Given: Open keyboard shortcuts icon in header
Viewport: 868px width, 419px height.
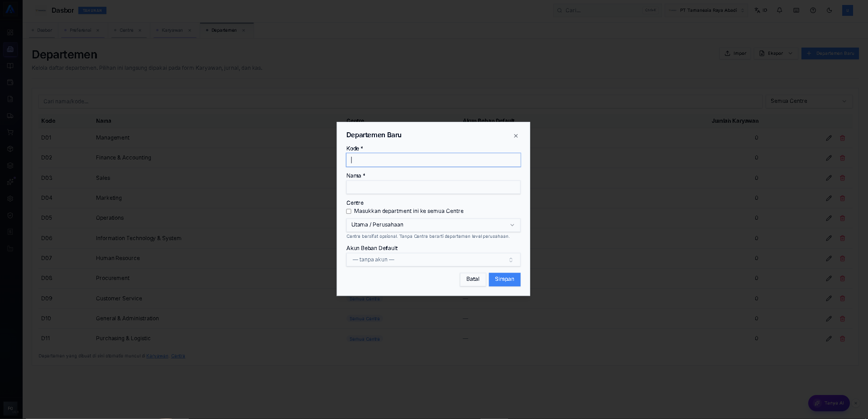Looking at the screenshot, I should pos(796,10).
